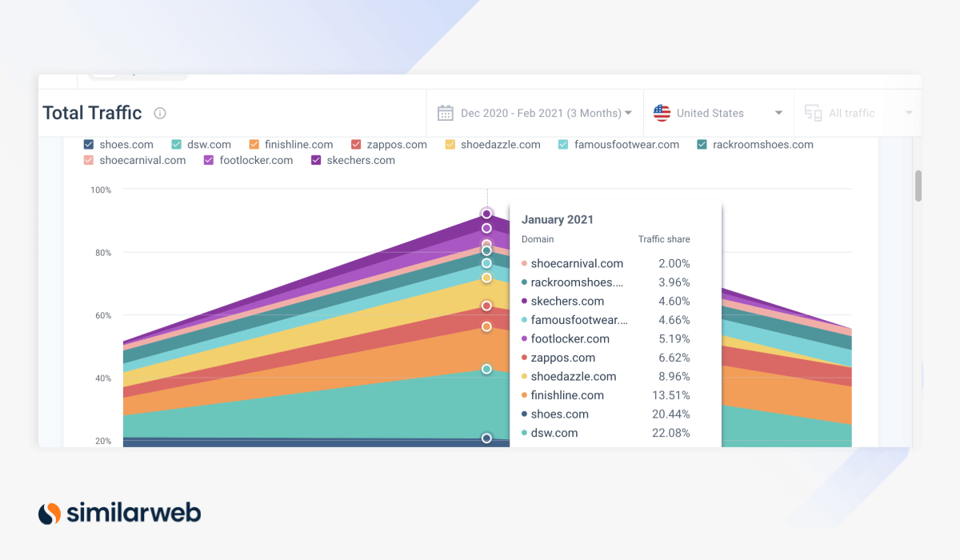
Task: Hide famousfootwear.com via its checkbox
Action: click(x=563, y=145)
